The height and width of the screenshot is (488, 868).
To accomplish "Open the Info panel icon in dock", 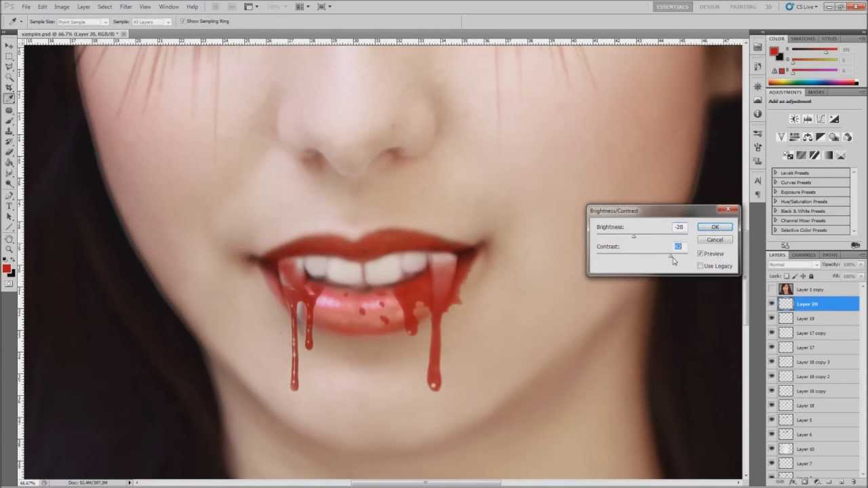I will [x=757, y=114].
